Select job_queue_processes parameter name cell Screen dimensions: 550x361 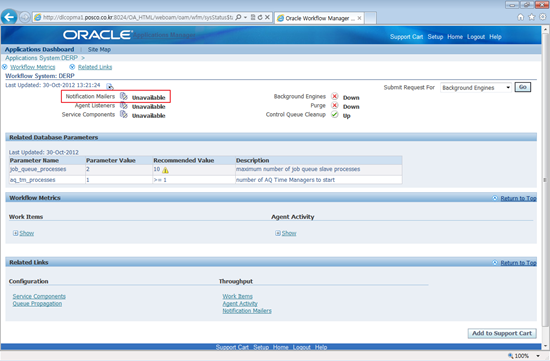[x=47, y=170]
